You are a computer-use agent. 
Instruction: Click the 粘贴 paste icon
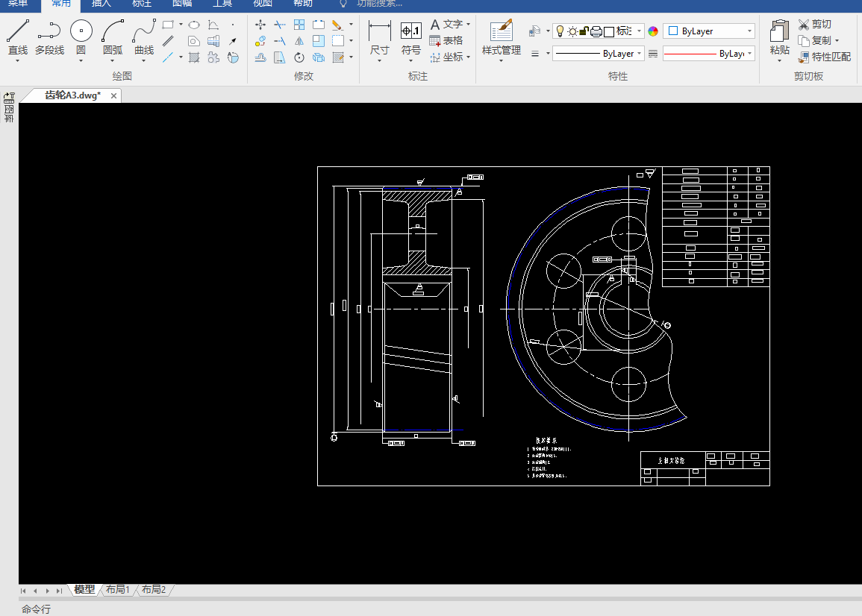click(x=779, y=32)
